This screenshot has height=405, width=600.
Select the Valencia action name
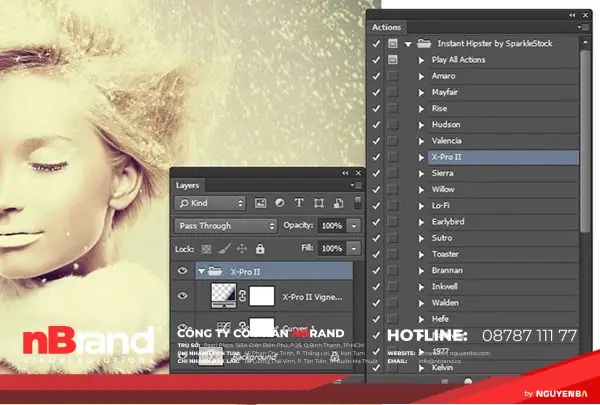pos(447,140)
